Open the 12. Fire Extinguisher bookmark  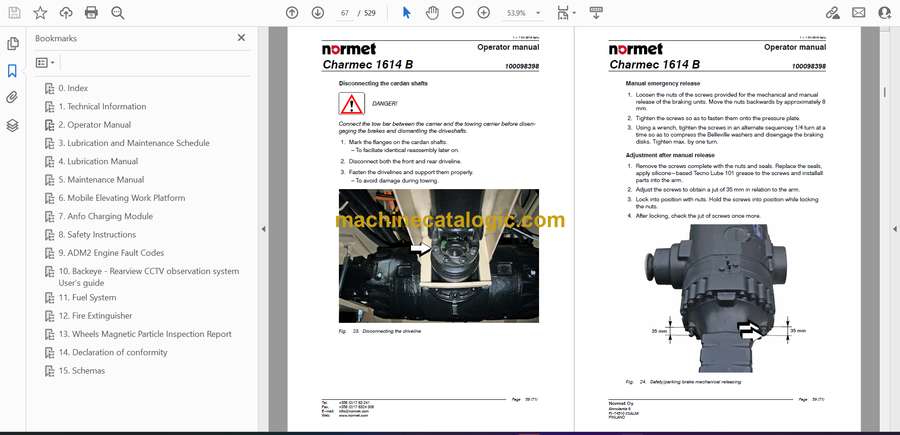(x=95, y=316)
